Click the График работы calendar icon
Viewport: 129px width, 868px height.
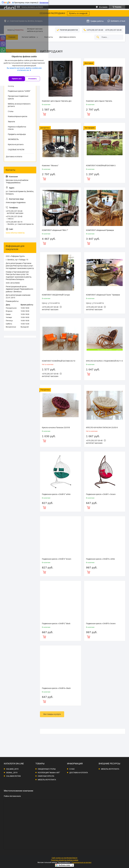[x=88, y=21]
